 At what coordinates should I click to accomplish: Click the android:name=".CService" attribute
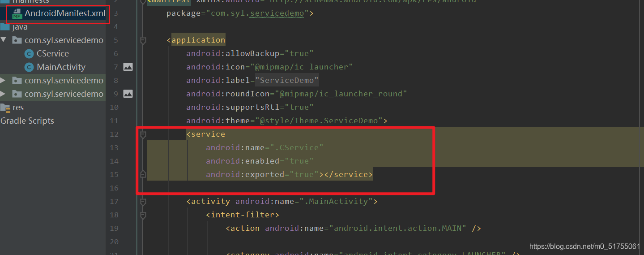(x=265, y=147)
